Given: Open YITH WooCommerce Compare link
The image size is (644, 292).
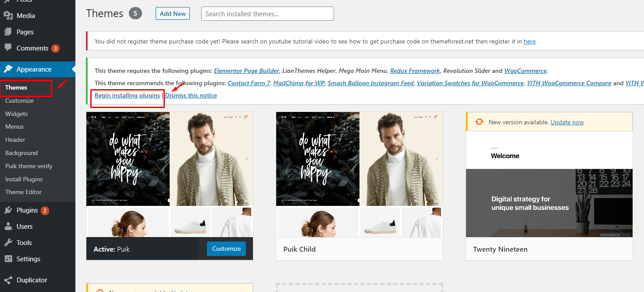Looking at the screenshot, I should (569, 83).
